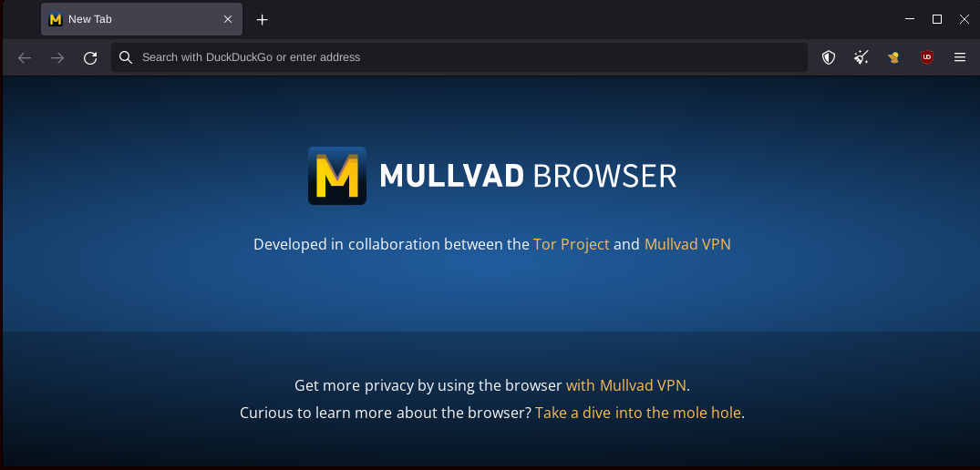This screenshot has width=980, height=470.
Task: Click the text 'Developed in collaboration between the'
Action: click(x=391, y=244)
